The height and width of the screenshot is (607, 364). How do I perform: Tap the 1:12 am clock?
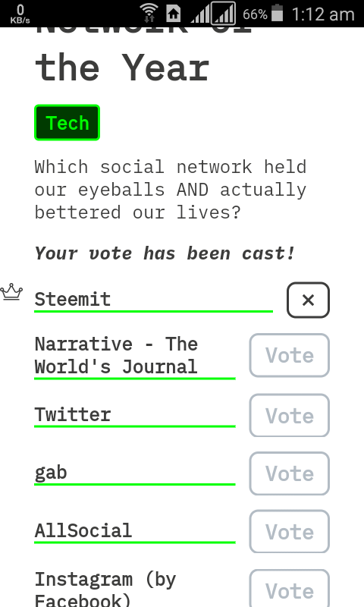(323, 14)
